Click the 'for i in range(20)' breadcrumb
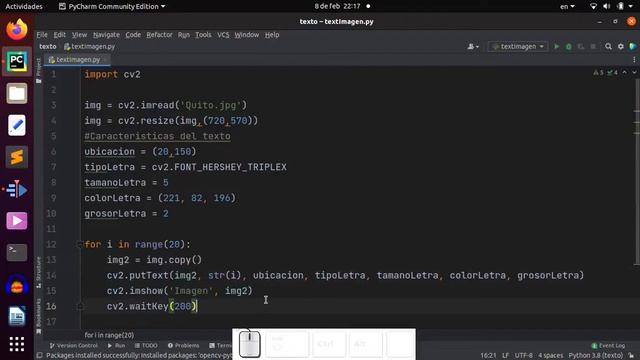 pos(109,335)
